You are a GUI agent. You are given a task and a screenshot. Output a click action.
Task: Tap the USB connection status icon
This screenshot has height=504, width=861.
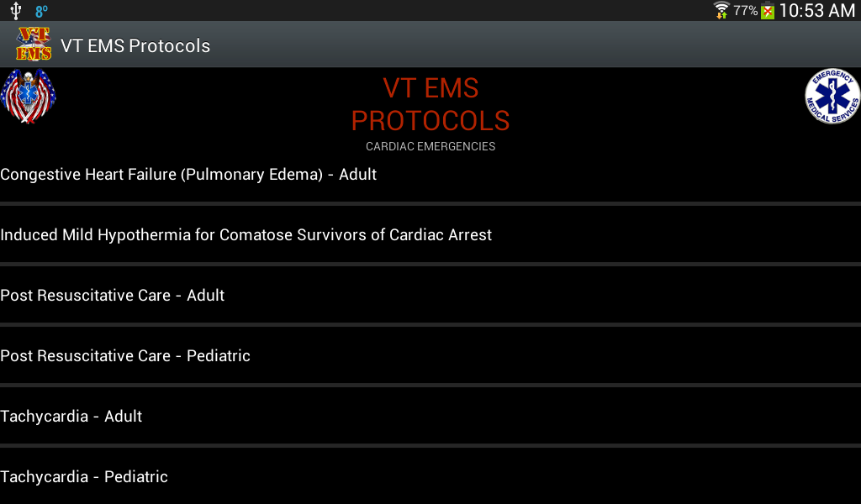coord(16,10)
